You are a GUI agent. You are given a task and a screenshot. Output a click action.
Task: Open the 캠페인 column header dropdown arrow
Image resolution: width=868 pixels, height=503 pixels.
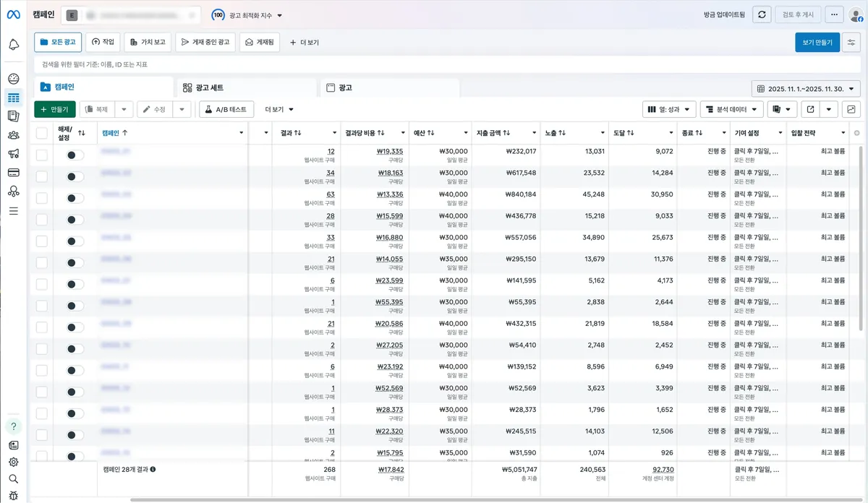tap(241, 133)
